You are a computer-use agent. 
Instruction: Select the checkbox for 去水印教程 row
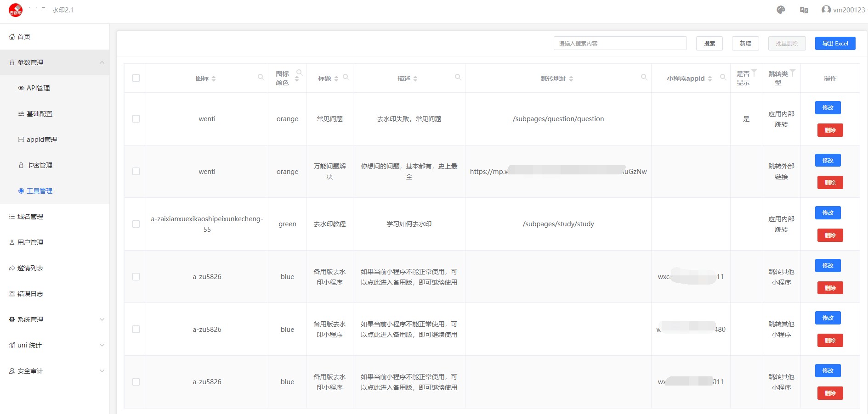(136, 224)
